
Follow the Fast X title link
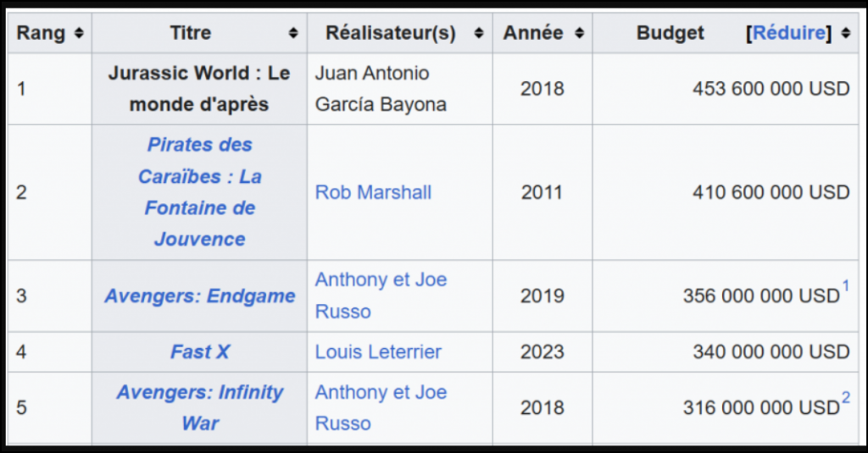click(x=200, y=351)
